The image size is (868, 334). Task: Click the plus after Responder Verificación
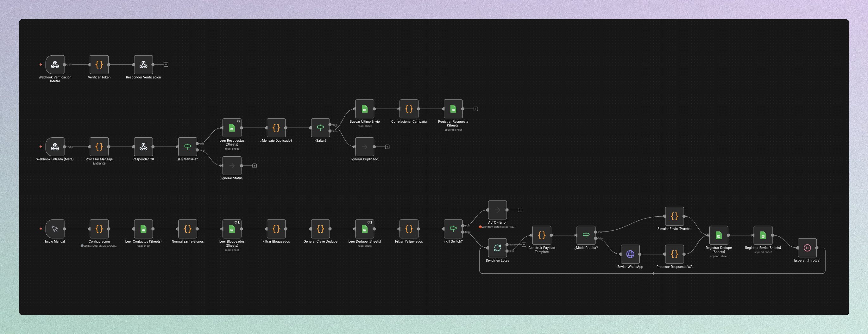click(x=166, y=64)
